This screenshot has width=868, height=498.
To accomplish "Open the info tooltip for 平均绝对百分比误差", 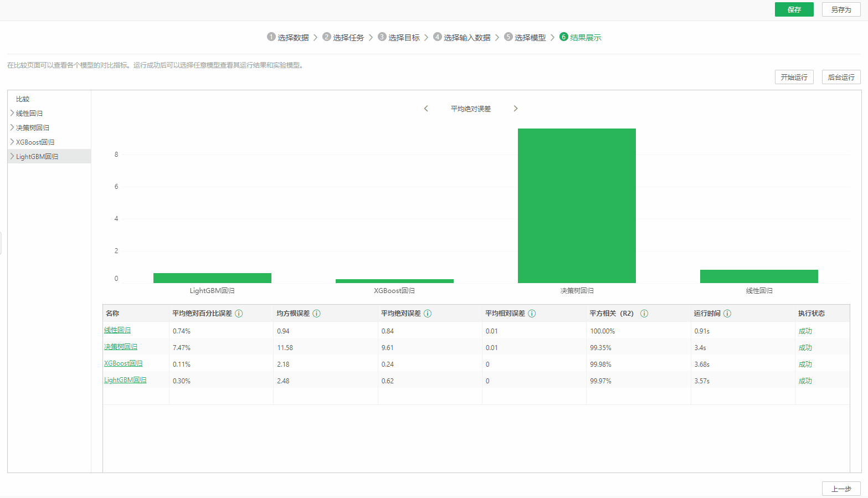I will (x=239, y=314).
